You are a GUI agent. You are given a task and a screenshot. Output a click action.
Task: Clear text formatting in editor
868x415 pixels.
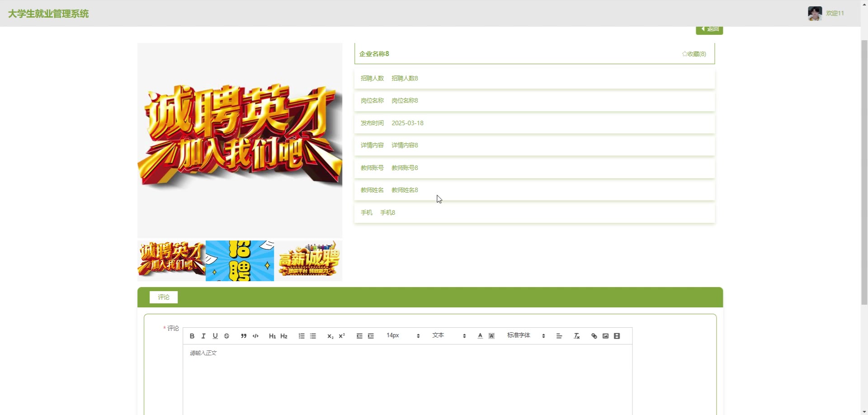[577, 336]
